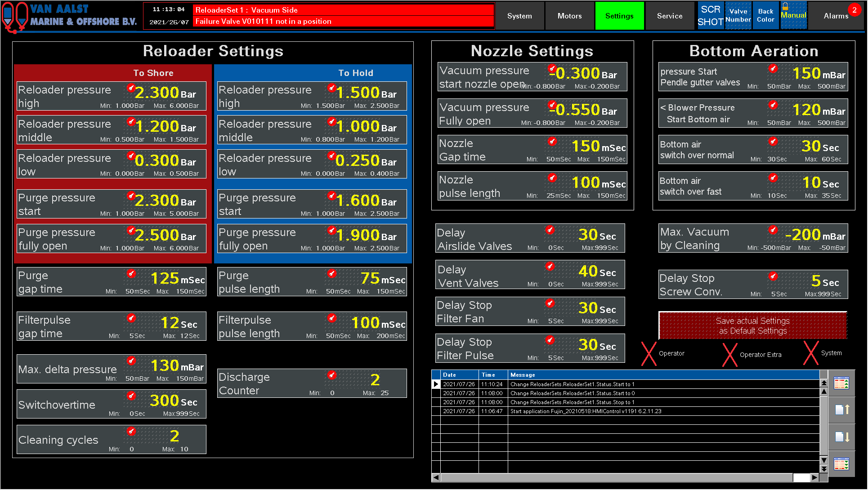Toggle the Operator Extra access marker

(x=729, y=355)
